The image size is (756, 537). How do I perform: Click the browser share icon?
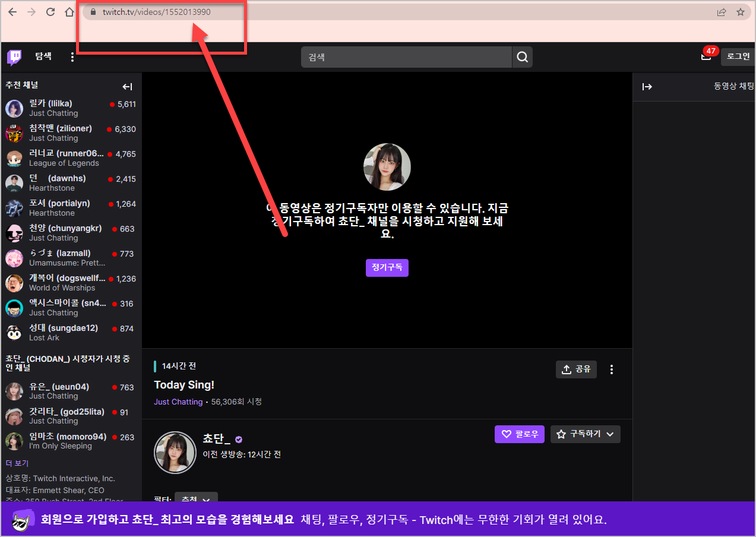pyautogui.click(x=722, y=11)
